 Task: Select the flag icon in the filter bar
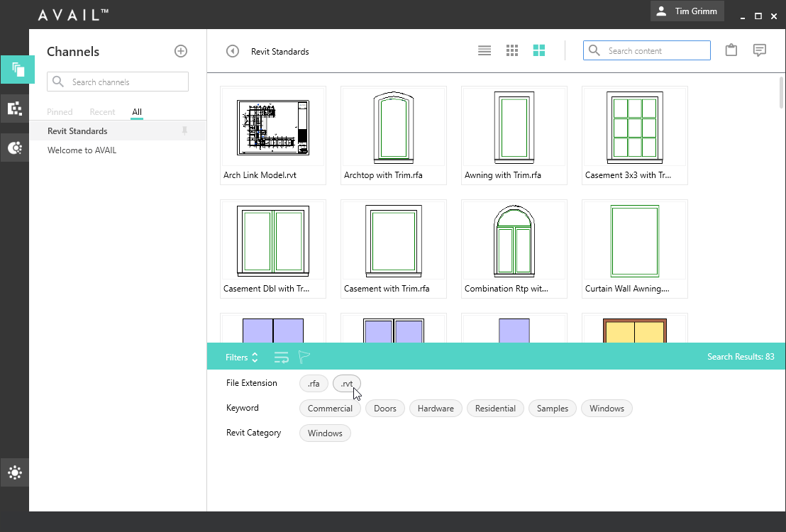304,357
